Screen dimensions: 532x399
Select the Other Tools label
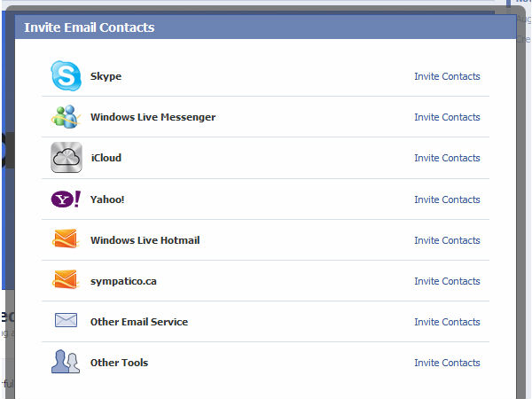[x=119, y=363]
